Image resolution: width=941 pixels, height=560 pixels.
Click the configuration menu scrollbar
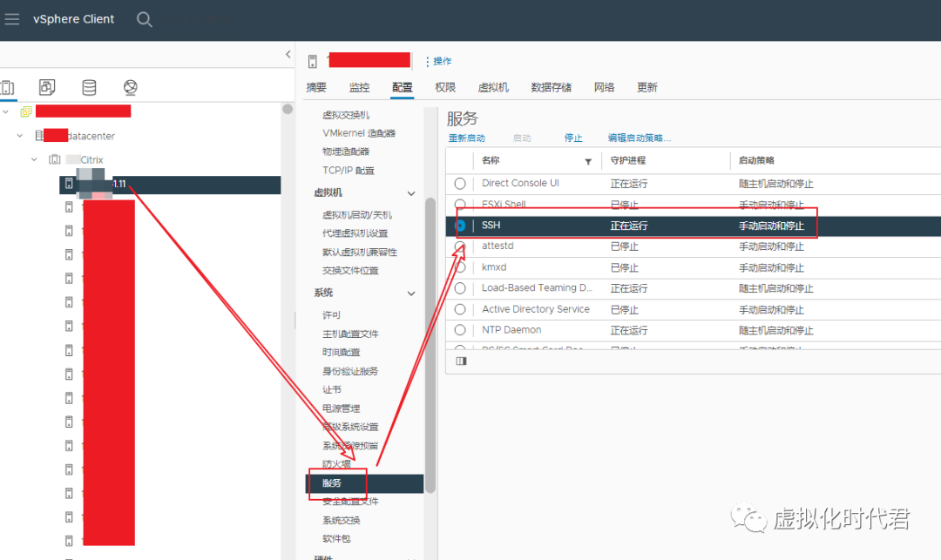430,345
